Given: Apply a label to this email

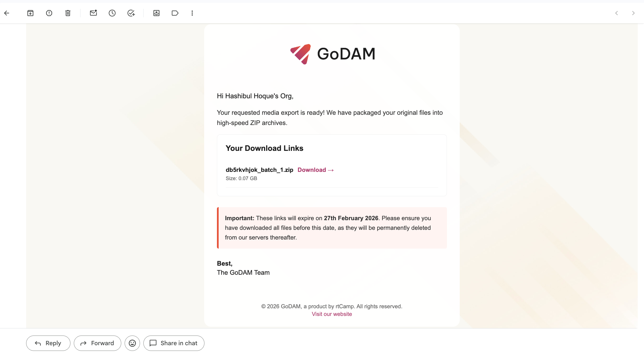Looking at the screenshot, I should click(x=175, y=13).
